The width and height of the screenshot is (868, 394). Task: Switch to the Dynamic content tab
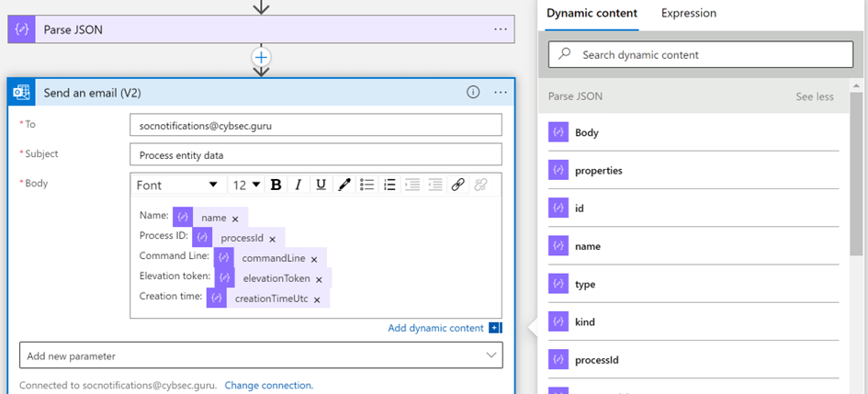592,13
